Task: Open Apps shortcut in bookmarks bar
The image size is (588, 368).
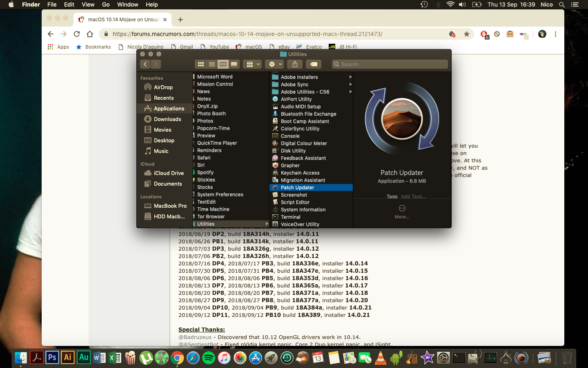Action: (x=58, y=47)
